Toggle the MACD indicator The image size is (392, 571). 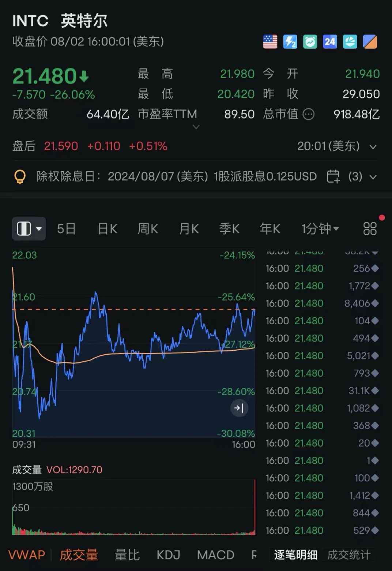pos(215,555)
